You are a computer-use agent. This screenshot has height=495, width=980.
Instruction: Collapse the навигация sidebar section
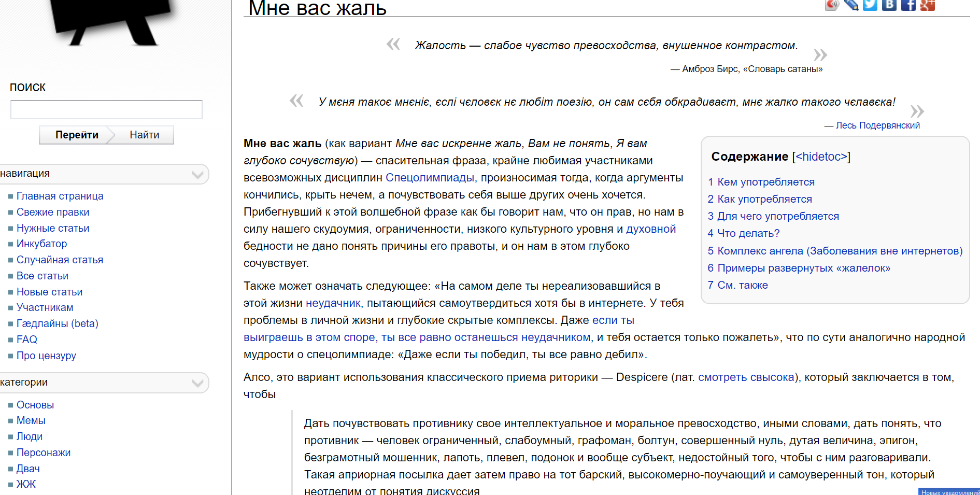[197, 174]
